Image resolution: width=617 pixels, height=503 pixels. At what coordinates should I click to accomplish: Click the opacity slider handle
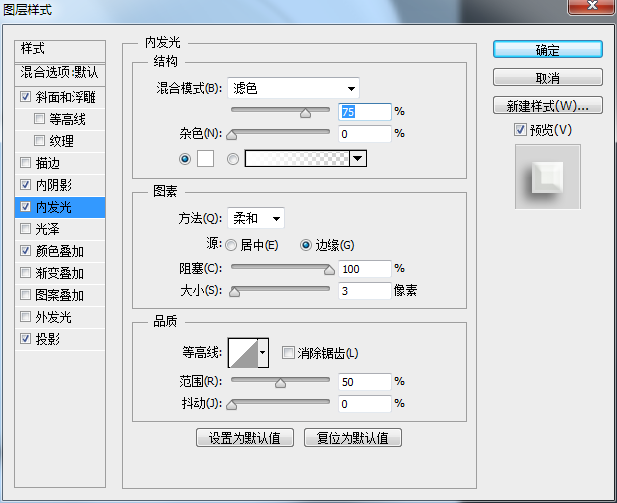(305, 113)
